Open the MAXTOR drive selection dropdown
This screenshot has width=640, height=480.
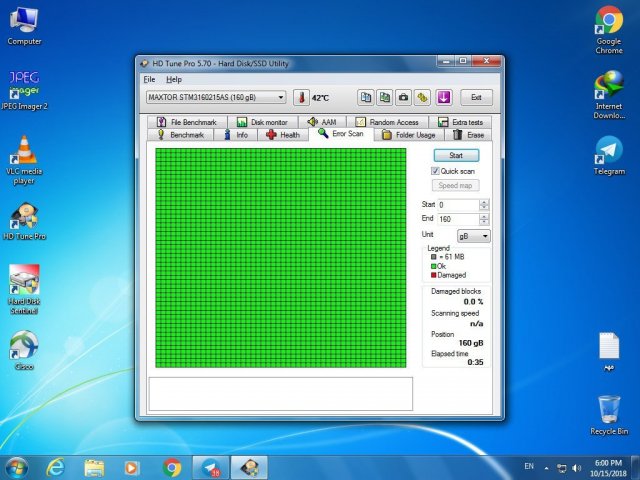(x=279, y=98)
